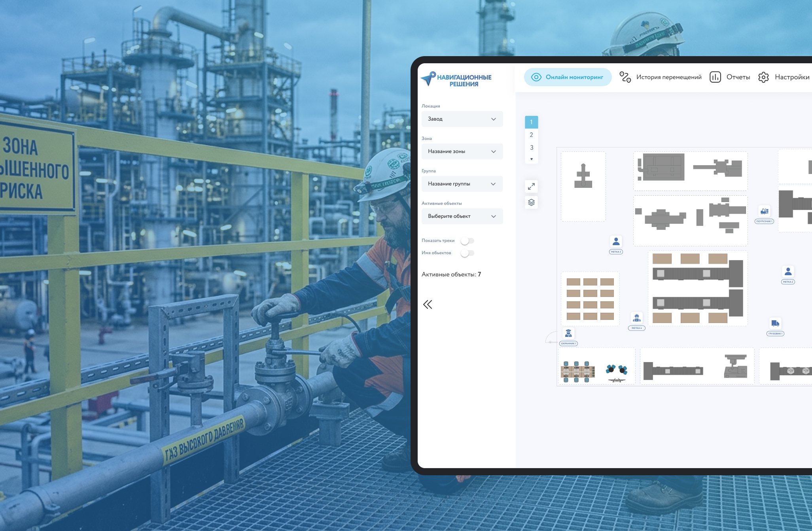This screenshot has width=812, height=531.
Task: Select the truck marker Грузовик 1
Action: [775, 324]
